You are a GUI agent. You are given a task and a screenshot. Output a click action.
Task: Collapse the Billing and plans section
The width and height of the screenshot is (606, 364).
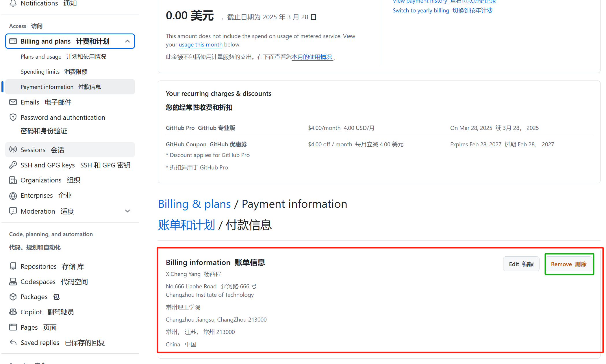(x=127, y=41)
